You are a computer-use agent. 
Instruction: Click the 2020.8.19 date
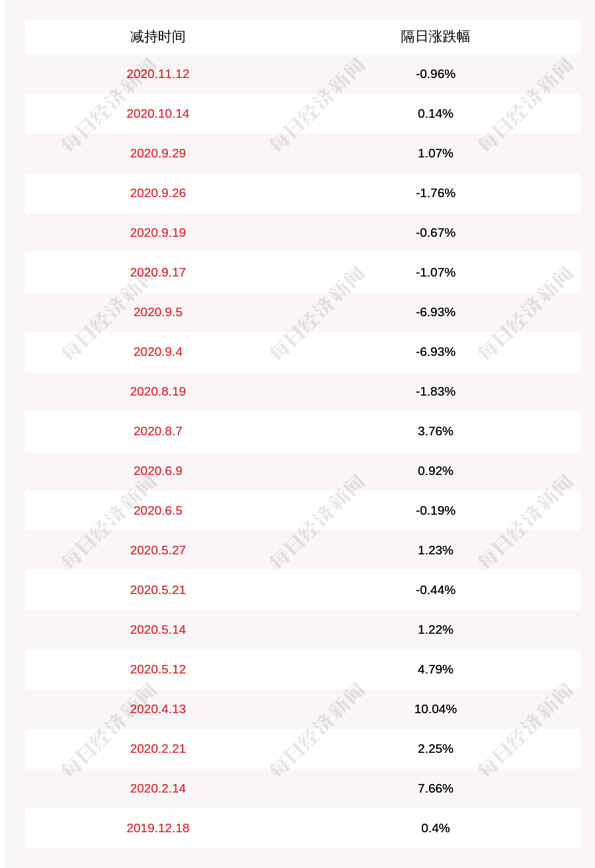(x=158, y=391)
